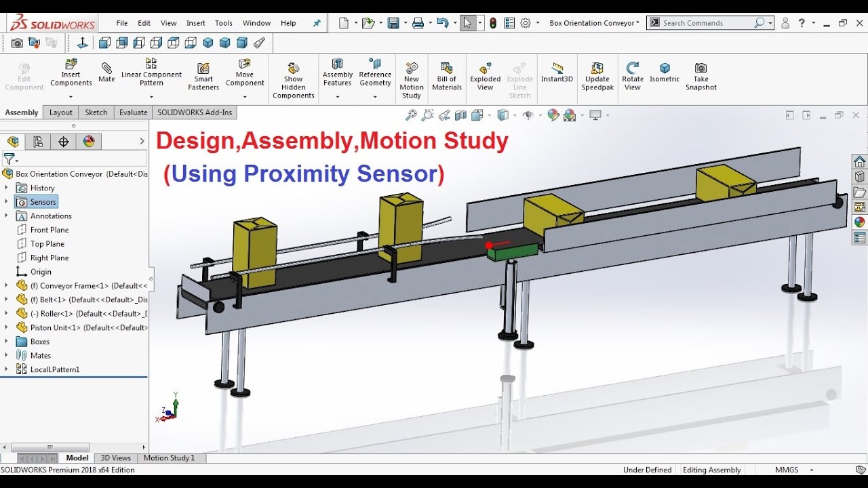This screenshot has width=868, height=488.
Task: Open Reference Geometry tool
Action: pyautogui.click(x=375, y=73)
